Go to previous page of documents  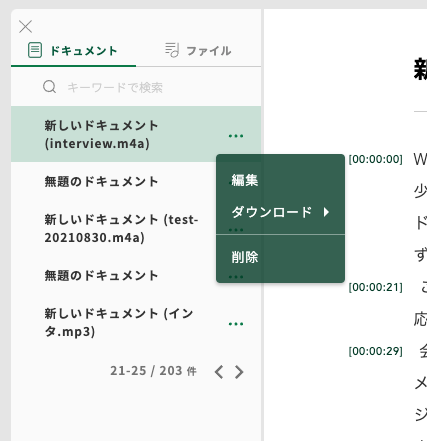tap(219, 372)
